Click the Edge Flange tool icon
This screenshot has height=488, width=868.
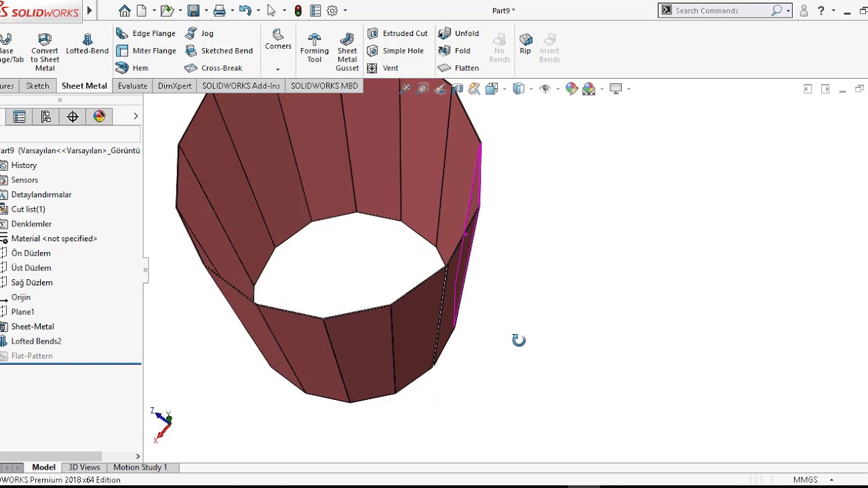122,33
